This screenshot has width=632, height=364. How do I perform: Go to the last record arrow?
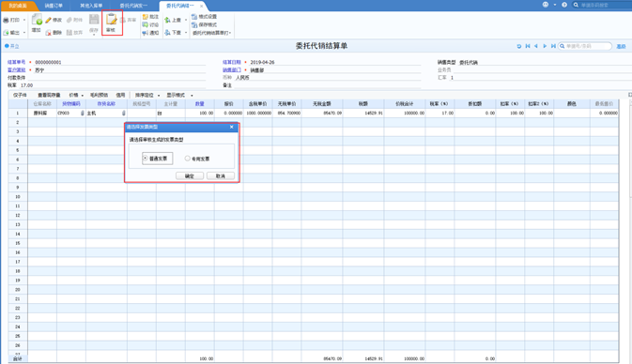tap(553, 46)
